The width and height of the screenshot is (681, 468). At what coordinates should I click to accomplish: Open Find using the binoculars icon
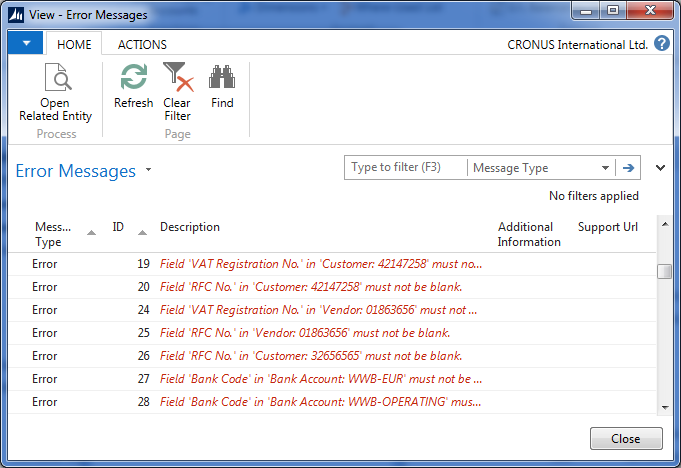pyautogui.click(x=222, y=79)
